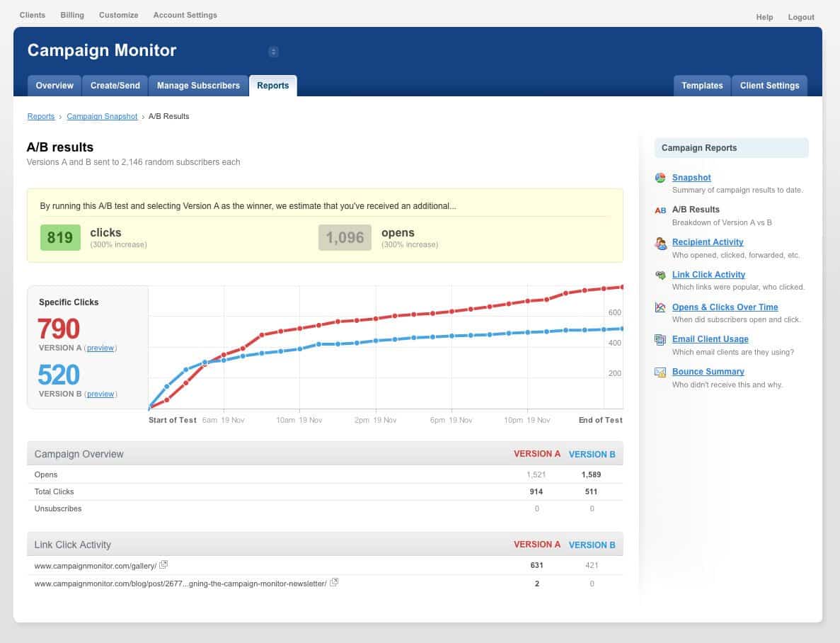Viewport: 840px width, 643px height.
Task: Open the Templates tab
Action: pyautogui.click(x=702, y=86)
